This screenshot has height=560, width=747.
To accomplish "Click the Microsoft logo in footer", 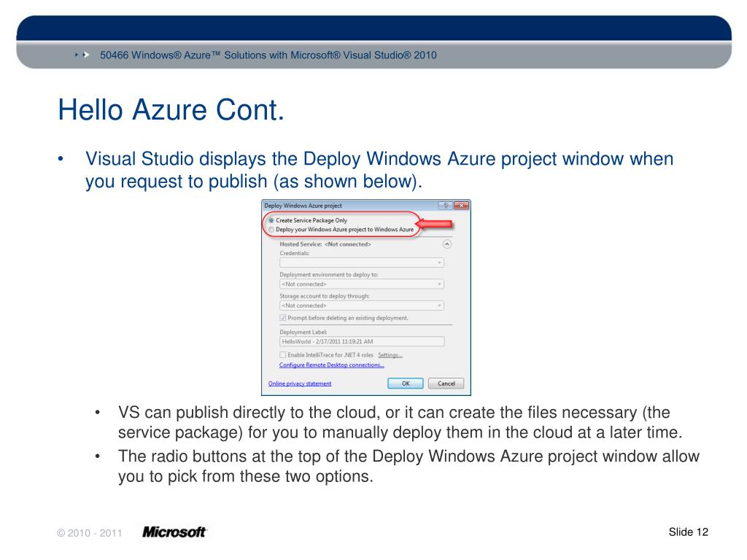I will (174, 532).
